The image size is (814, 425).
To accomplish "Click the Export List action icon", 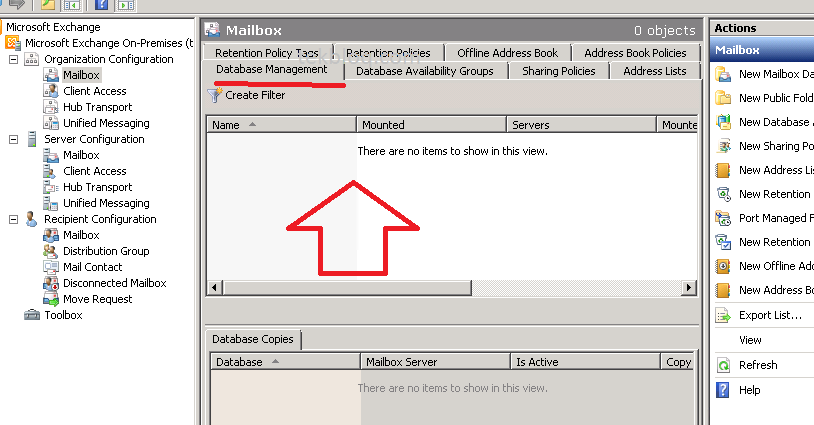I will tap(723, 315).
